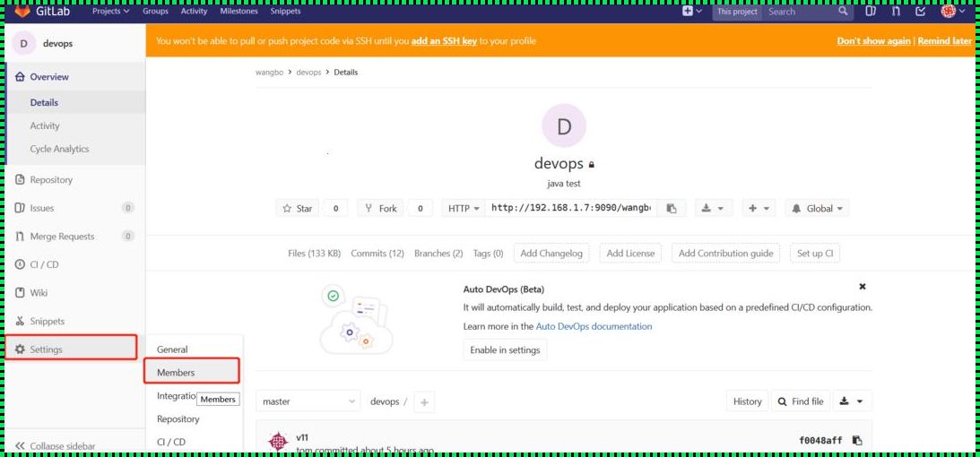Open the plus create dropdown near URL
The height and width of the screenshot is (457, 980).
coord(759,209)
